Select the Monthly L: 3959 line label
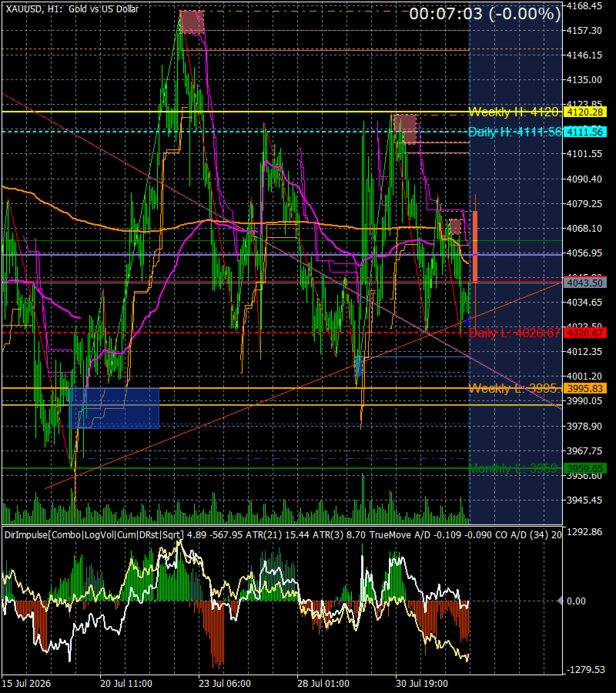This screenshot has height=693, width=616. point(514,468)
